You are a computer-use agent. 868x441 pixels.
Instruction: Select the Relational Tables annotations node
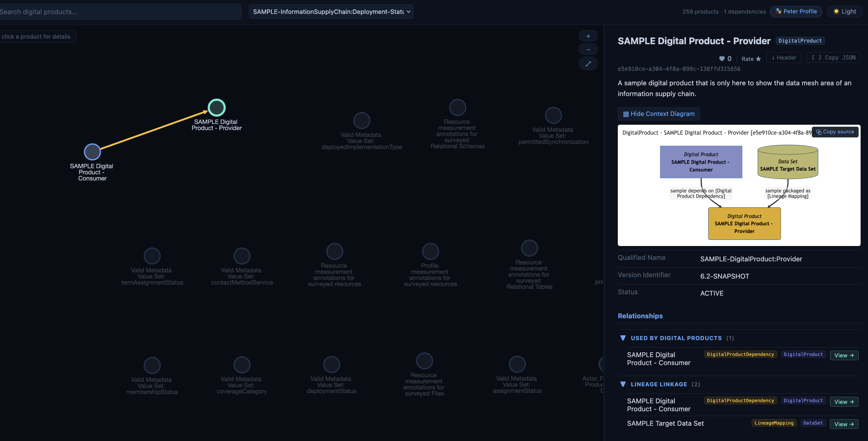click(529, 248)
